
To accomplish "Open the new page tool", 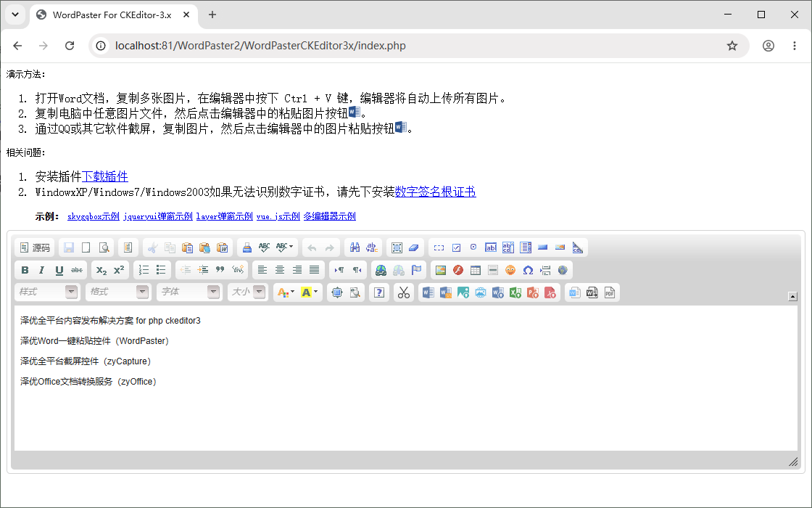I will [x=86, y=247].
